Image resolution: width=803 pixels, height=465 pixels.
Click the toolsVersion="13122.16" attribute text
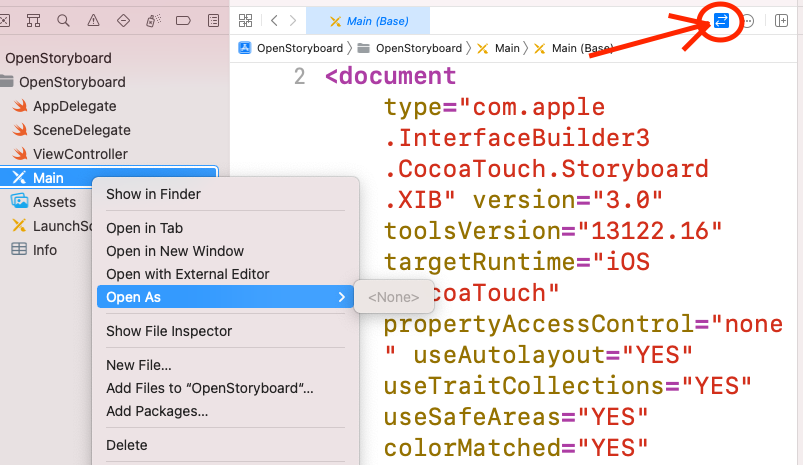[553, 231]
